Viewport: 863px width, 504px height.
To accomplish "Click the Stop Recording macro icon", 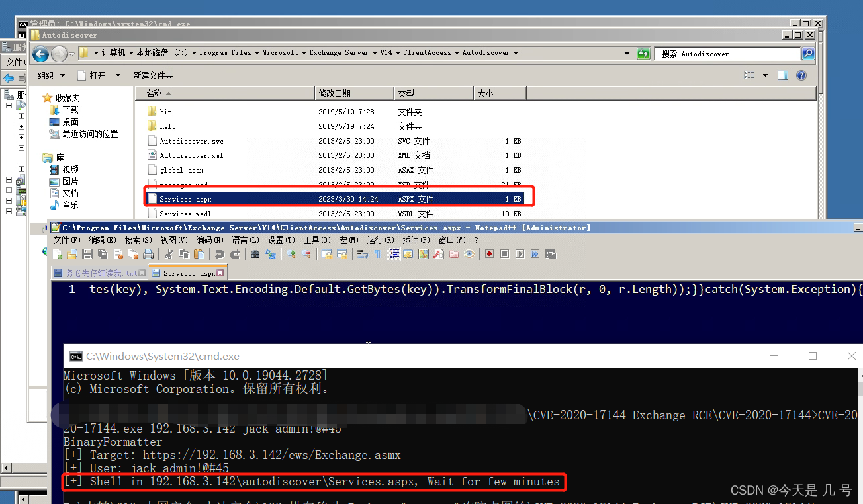I will click(x=504, y=254).
